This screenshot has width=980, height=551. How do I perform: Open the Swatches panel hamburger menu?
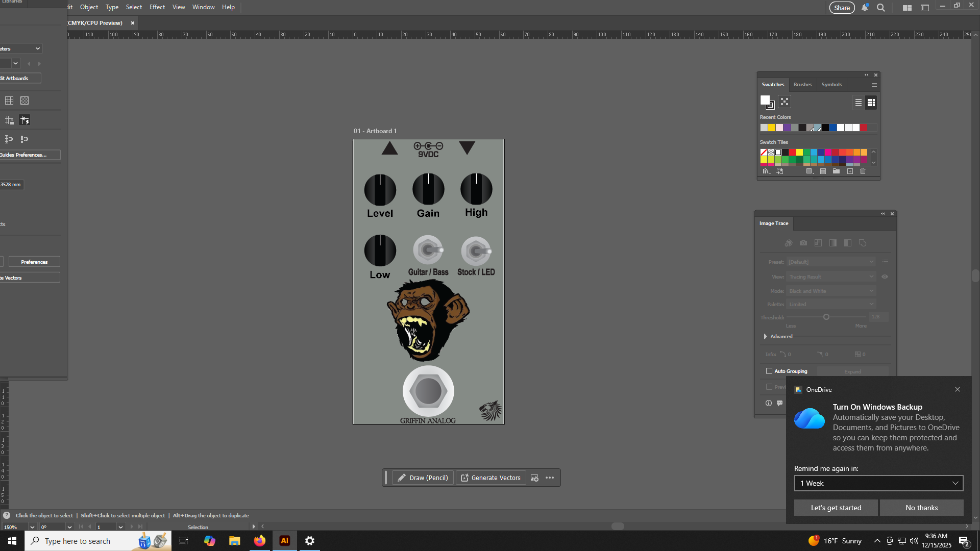pos(874,85)
